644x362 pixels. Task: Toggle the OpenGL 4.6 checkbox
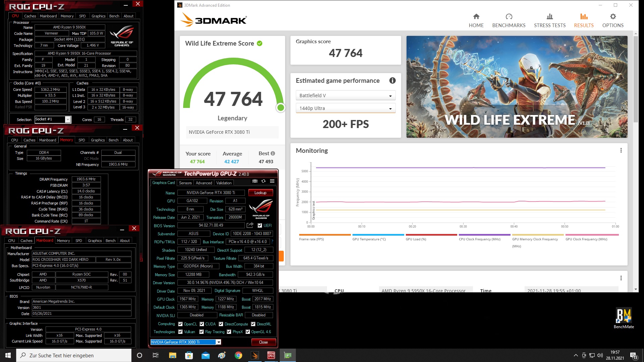tap(248, 331)
